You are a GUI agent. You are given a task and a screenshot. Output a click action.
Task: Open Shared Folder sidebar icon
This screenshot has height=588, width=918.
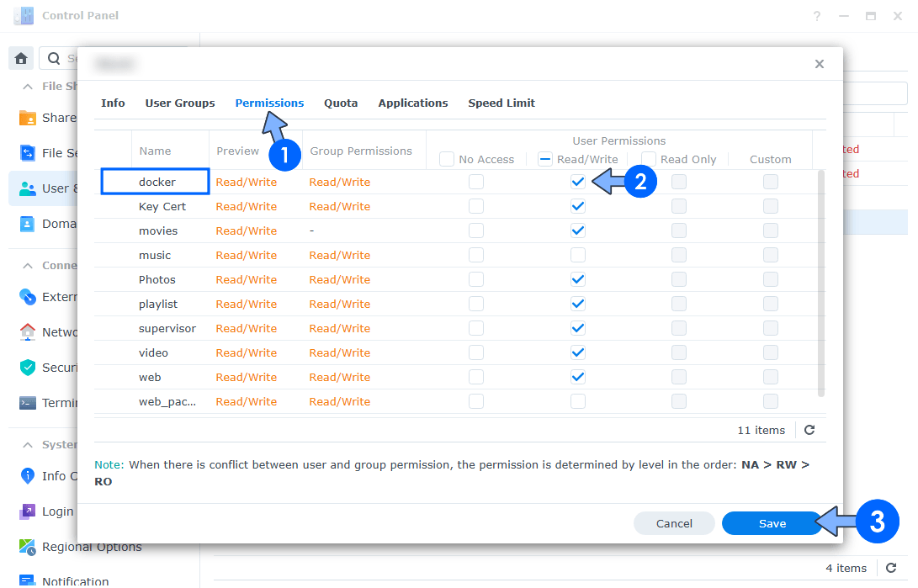click(x=28, y=118)
